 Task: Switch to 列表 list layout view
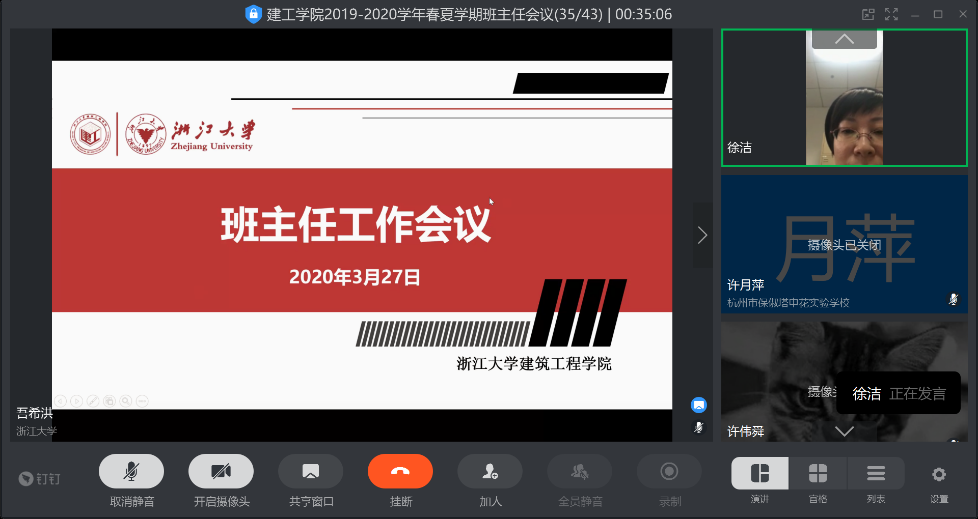pos(875,473)
